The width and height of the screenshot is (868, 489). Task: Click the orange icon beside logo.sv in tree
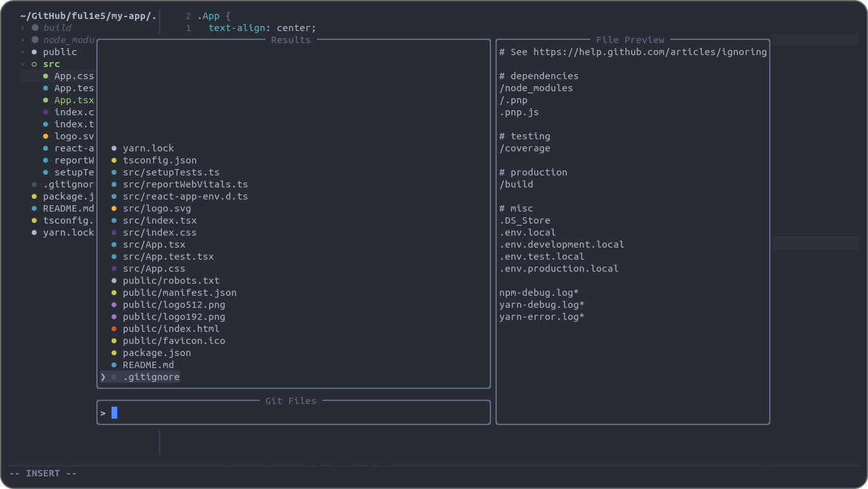46,136
